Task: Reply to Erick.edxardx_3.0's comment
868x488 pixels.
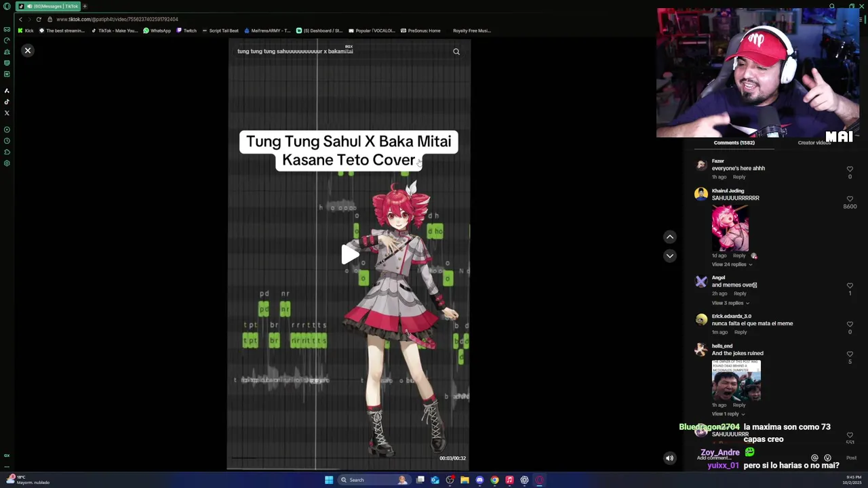Action: pyautogui.click(x=741, y=332)
